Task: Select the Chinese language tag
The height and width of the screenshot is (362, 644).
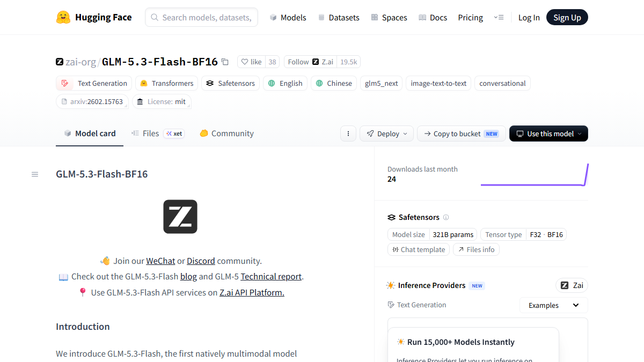Action: 334,83
